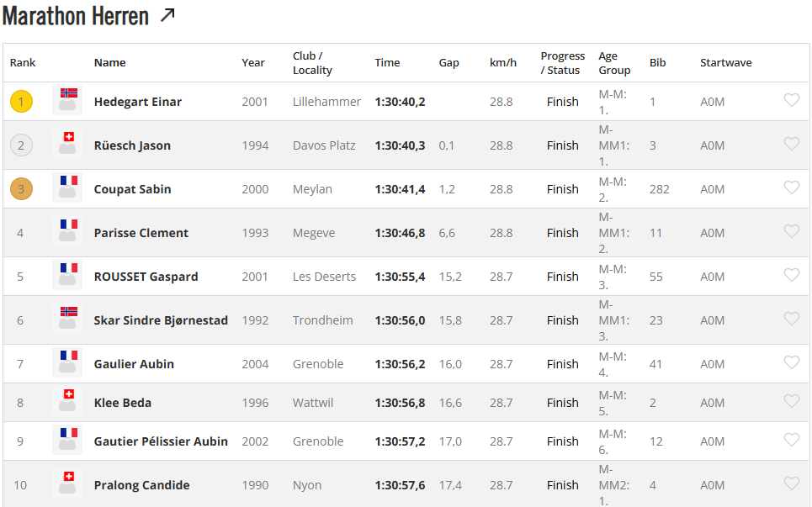Screen dimensions: 812x507
Task: Sort by Age Group column header
Action: [613, 63]
